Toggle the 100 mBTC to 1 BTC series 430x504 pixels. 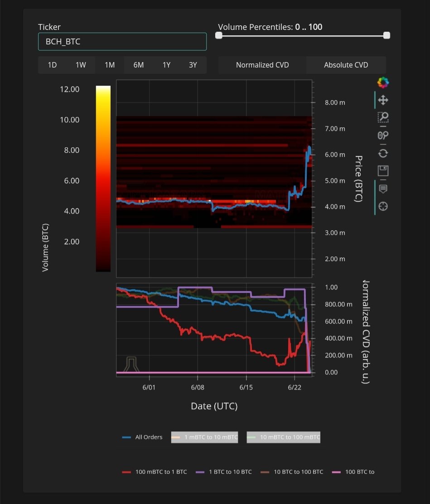(155, 472)
